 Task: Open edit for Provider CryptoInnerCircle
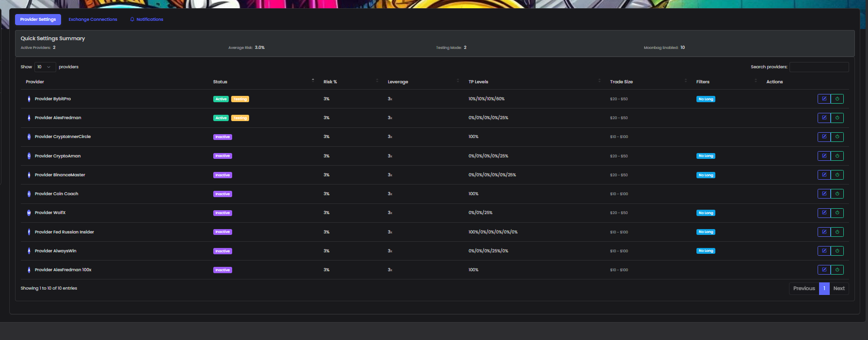(x=824, y=137)
